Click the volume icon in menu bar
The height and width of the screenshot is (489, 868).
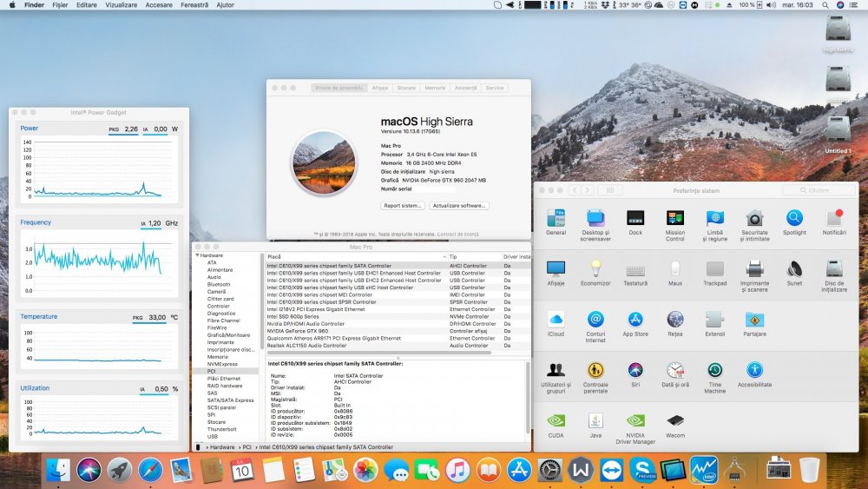771,5
